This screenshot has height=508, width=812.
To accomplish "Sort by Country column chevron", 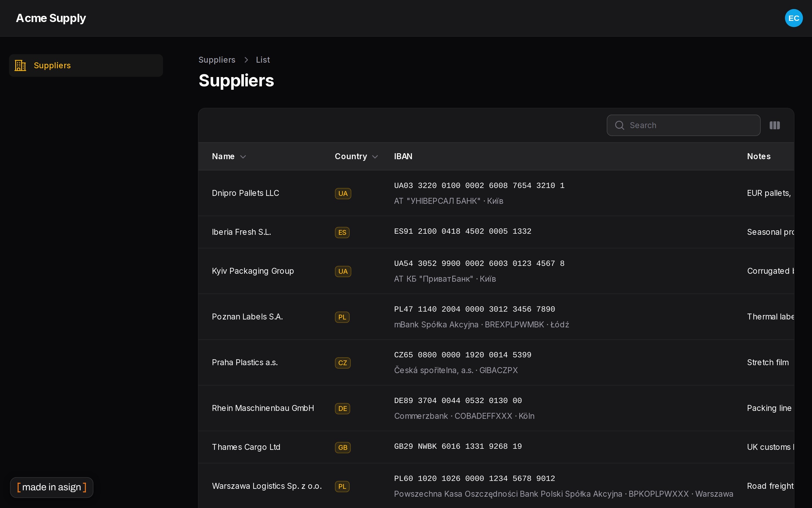I will pos(375,157).
